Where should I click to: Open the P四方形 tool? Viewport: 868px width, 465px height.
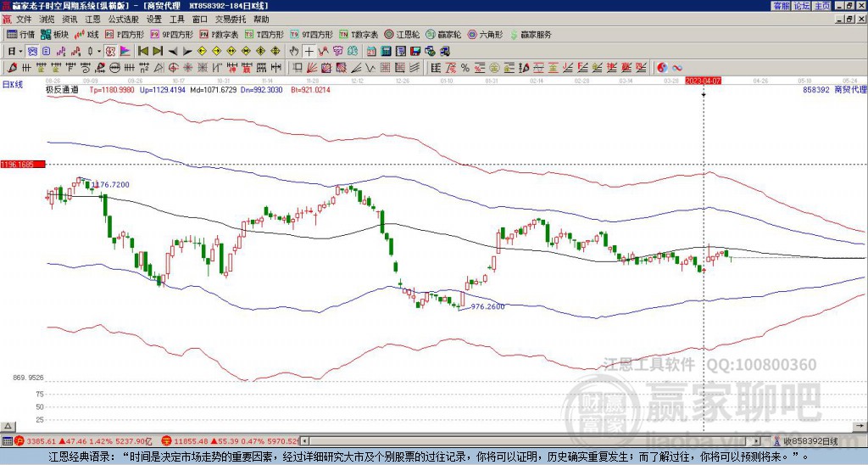click(x=125, y=34)
